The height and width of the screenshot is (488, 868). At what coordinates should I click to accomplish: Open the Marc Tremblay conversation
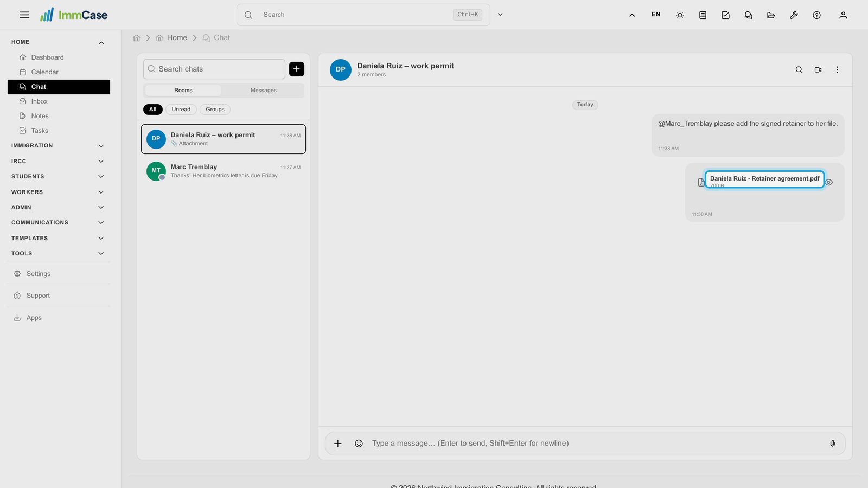224,171
